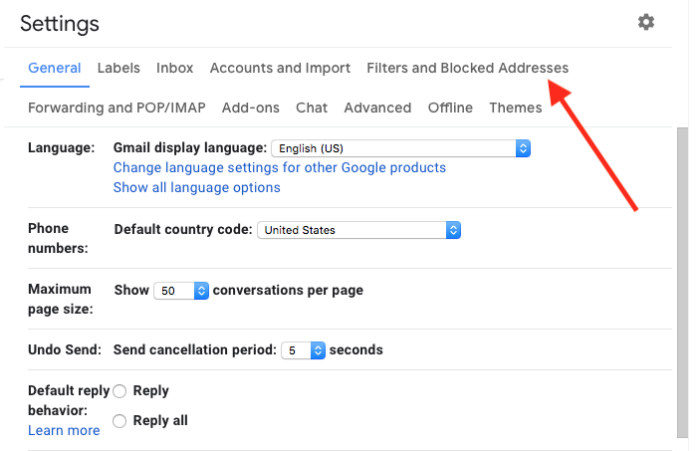Viewport: 700px width, 451px height.
Task: Click the Settings gear icon
Action: tap(646, 22)
